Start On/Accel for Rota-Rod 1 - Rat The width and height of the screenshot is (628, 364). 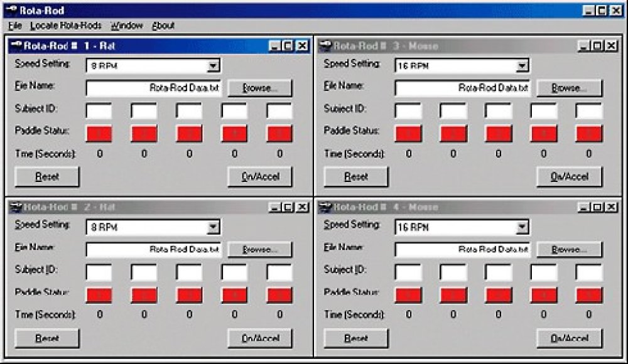click(x=260, y=176)
